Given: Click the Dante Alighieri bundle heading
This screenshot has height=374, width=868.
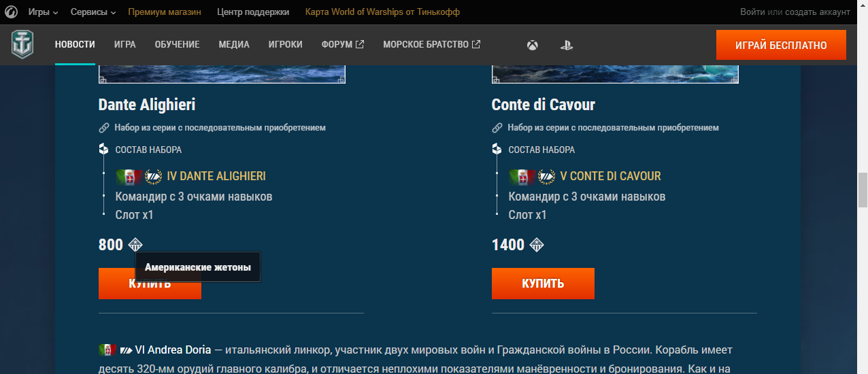Looking at the screenshot, I should pyautogui.click(x=147, y=105).
